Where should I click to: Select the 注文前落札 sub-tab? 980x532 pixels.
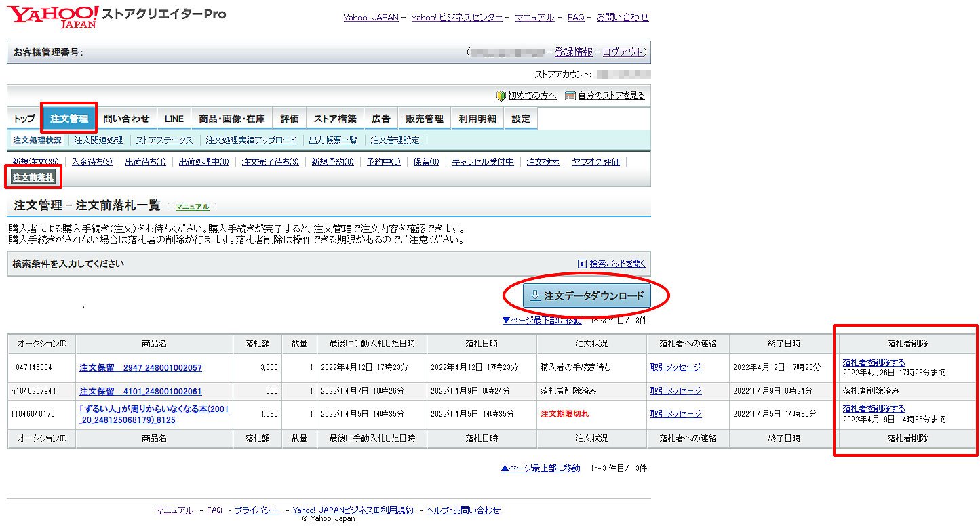click(x=33, y=178)
